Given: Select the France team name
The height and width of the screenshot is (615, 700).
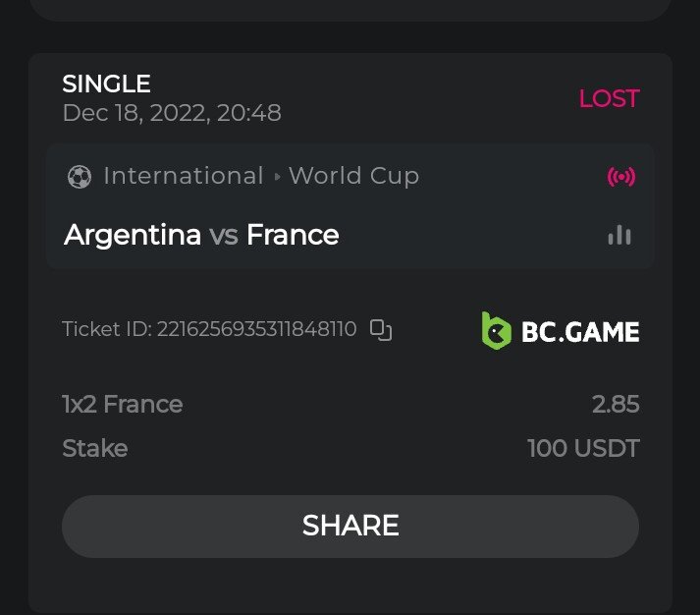Looking at the screenshot, I should [x=293, y=235].
